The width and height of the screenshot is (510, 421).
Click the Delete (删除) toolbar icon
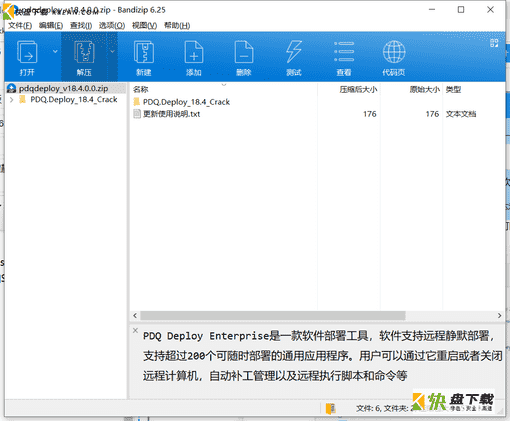pyautogui.click(x=244, y=52)
